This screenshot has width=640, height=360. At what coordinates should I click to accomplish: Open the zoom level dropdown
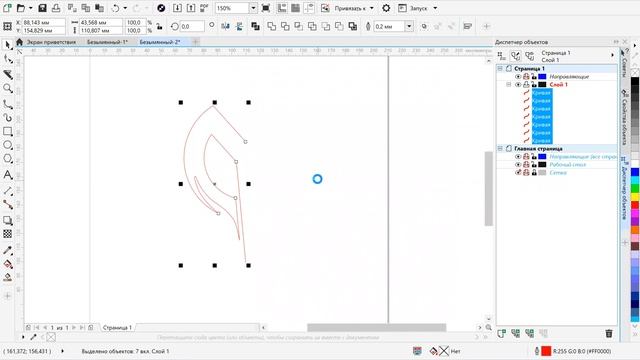pyautogui.click(x=253, y=8)
